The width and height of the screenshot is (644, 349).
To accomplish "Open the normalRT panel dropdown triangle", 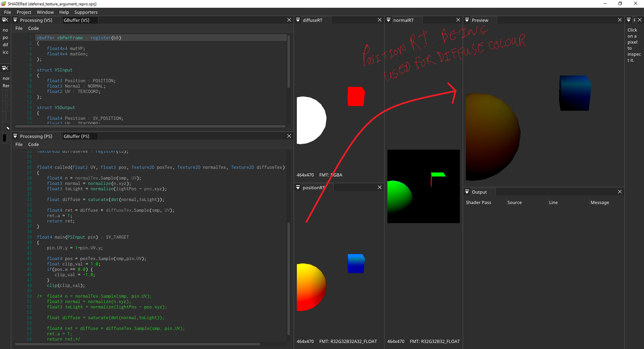I will [x=388, y=20].
